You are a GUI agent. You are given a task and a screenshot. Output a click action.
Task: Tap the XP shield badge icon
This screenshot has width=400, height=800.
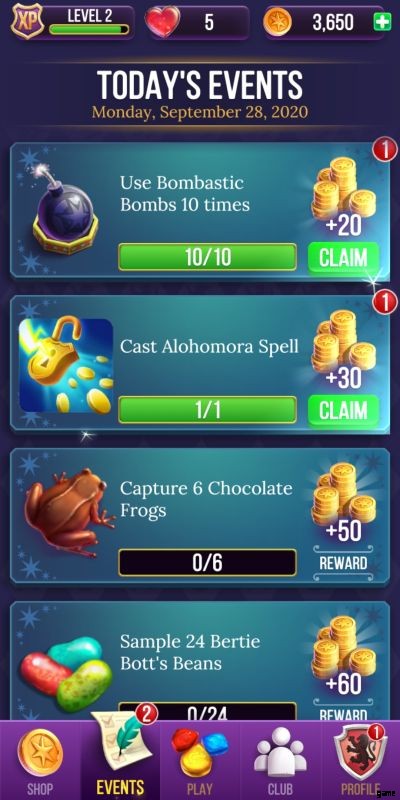(x=27, y=21)
